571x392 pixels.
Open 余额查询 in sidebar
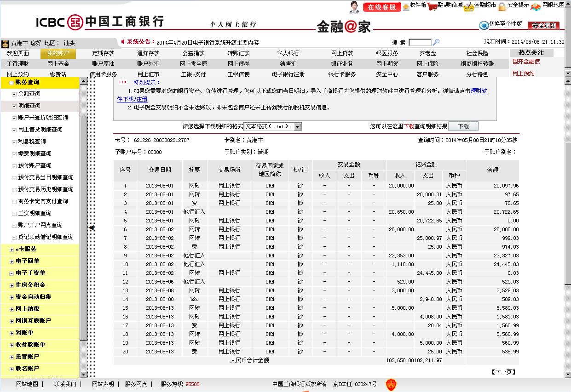[29, 94]
